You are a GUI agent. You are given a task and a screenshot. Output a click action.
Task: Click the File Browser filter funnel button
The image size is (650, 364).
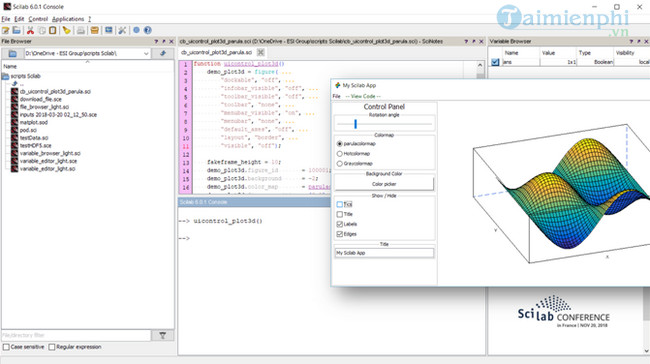[162, 335]
